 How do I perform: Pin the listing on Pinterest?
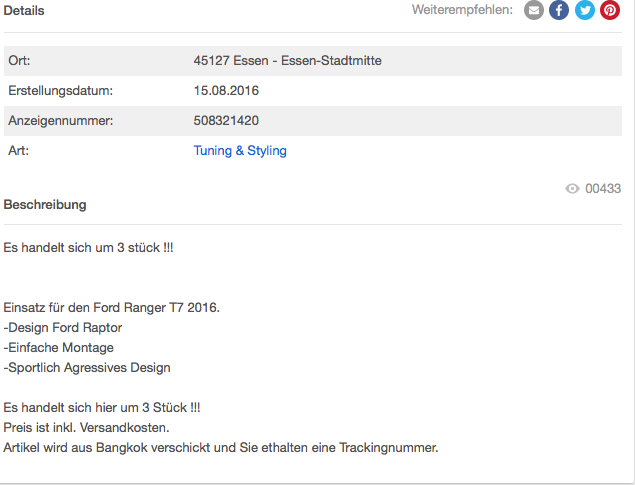pos(610,10)
